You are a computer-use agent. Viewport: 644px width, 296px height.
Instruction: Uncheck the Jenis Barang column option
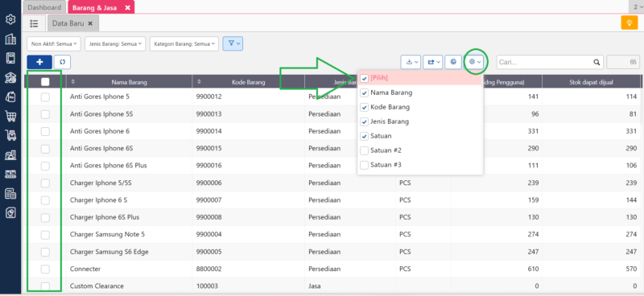364,122
